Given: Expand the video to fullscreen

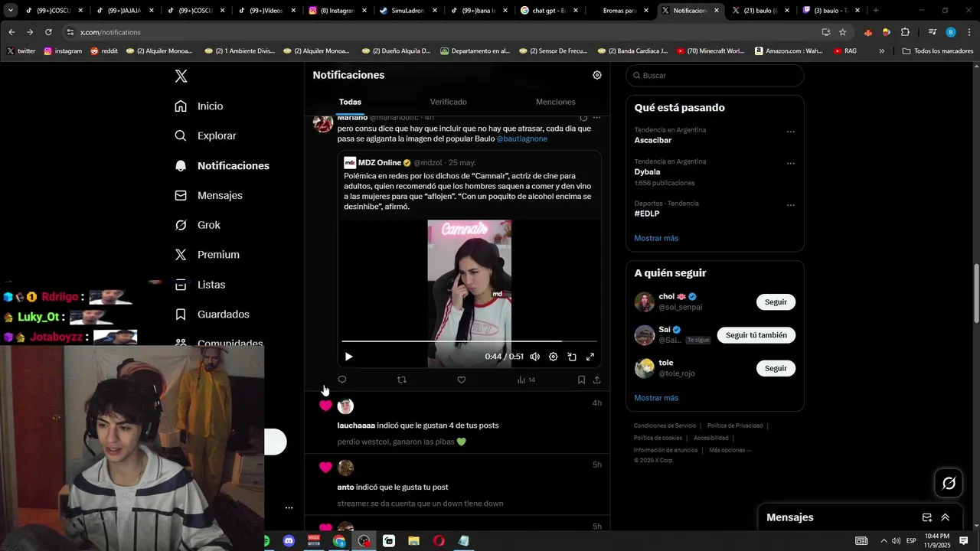Looking at the screenshot, I should 590,357.
